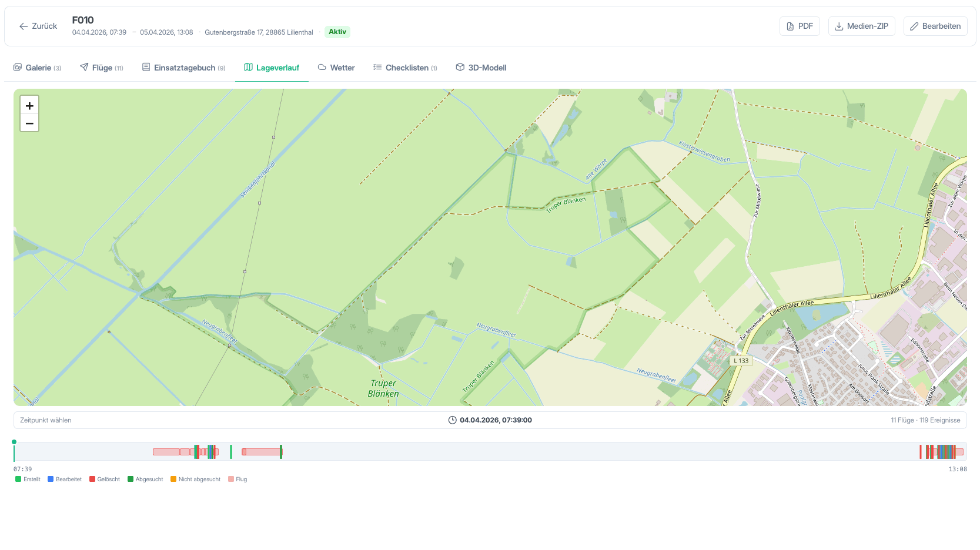The image size is (980, 550).
Task: Open the Checklisten tab
Action: point(405,68)
